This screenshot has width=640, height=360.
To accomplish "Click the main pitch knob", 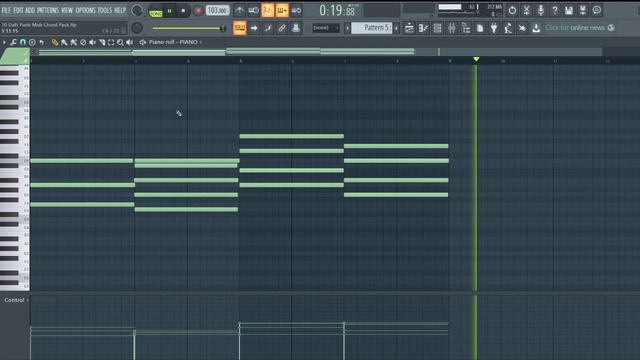I will [x=137, y=28].
